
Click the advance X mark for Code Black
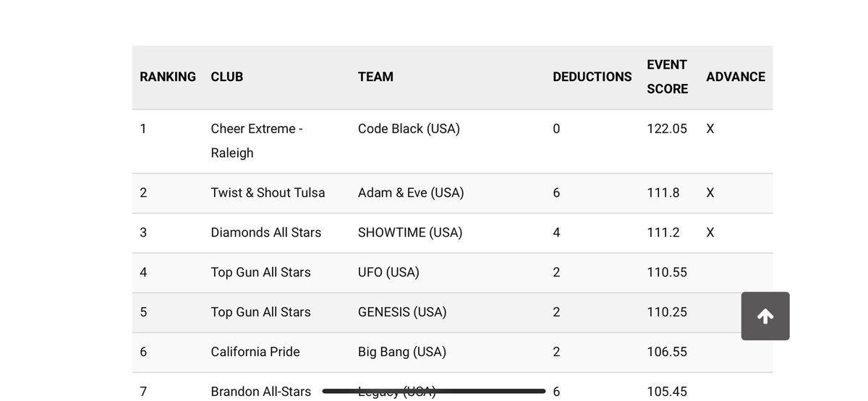(710, 129)
